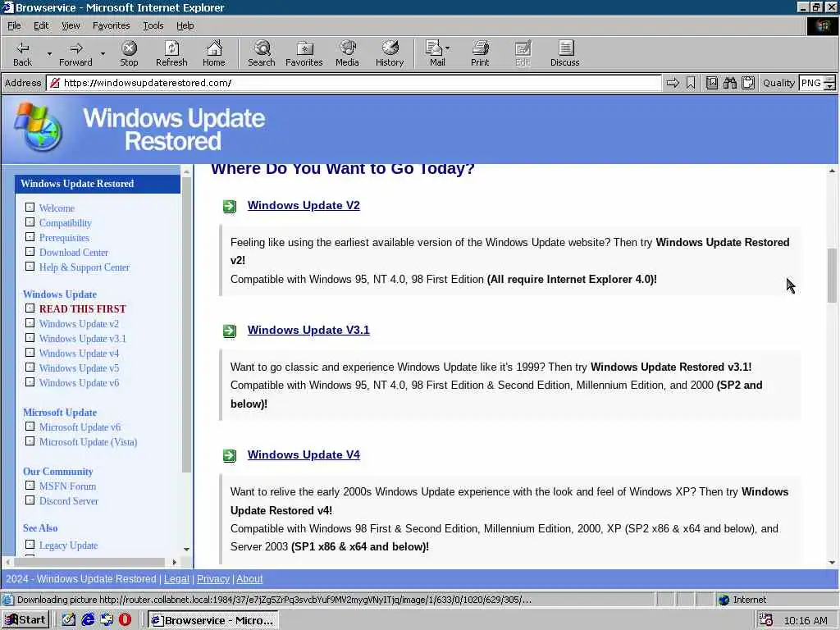This screenshot has width=840, height=630.
Task: Open the Edit menu
Action: click(41, 25)
